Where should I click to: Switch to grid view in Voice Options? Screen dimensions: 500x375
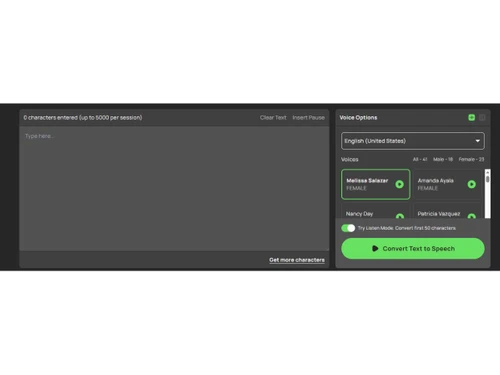point(471,117)
